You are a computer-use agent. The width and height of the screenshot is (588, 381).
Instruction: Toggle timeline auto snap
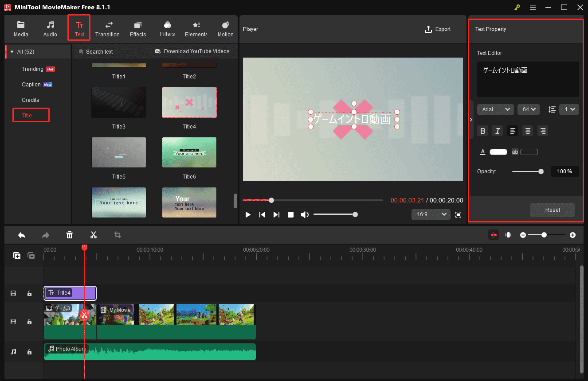point(494,235)
